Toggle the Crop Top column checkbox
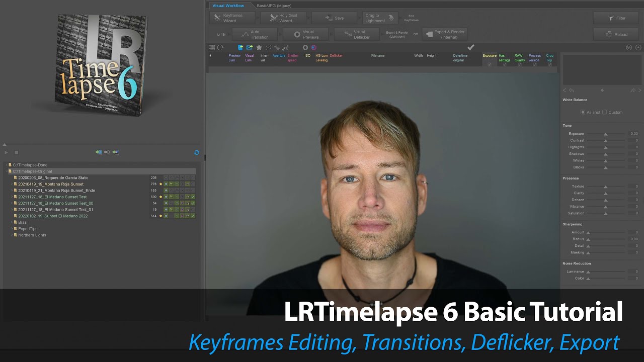 pyautogui.click(x=549, y=64)
